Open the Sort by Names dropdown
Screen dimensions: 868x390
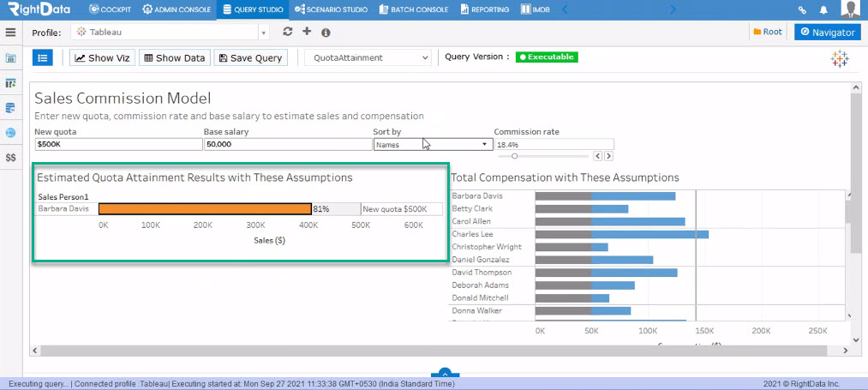433,144
